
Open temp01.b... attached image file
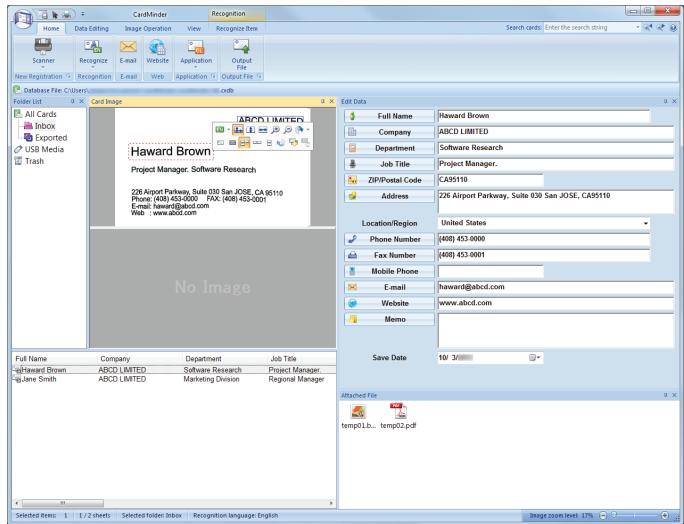(358, 415)
